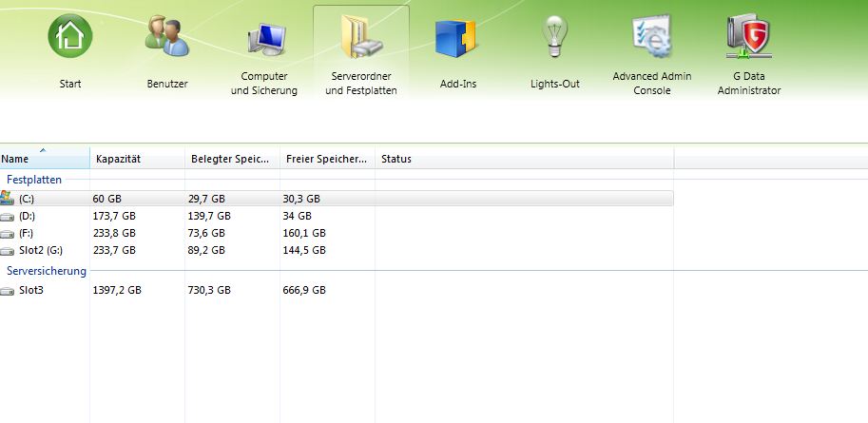This screenshot has width=868, height=423.
Task: Click the Status column header
Action: point(523,159)
